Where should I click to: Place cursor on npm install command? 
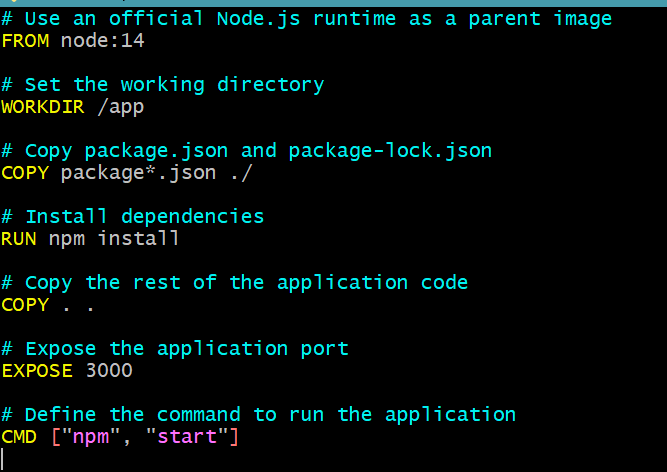pyautogui.click(x=114, y=239)
